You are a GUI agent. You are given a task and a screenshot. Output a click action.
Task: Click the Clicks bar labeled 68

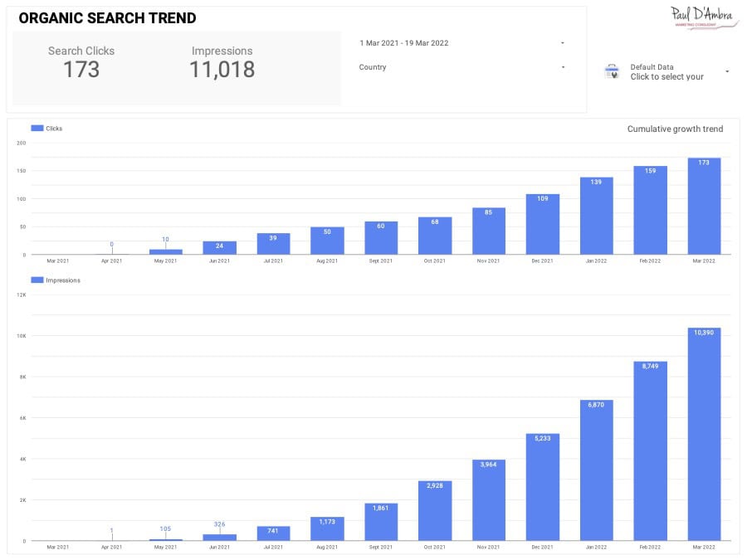click(x=435, y=236)
